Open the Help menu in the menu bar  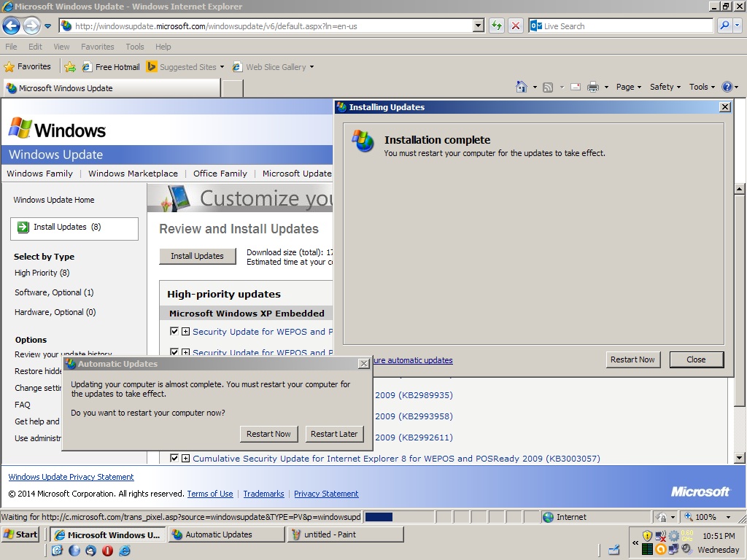click(x=163, y=47)
